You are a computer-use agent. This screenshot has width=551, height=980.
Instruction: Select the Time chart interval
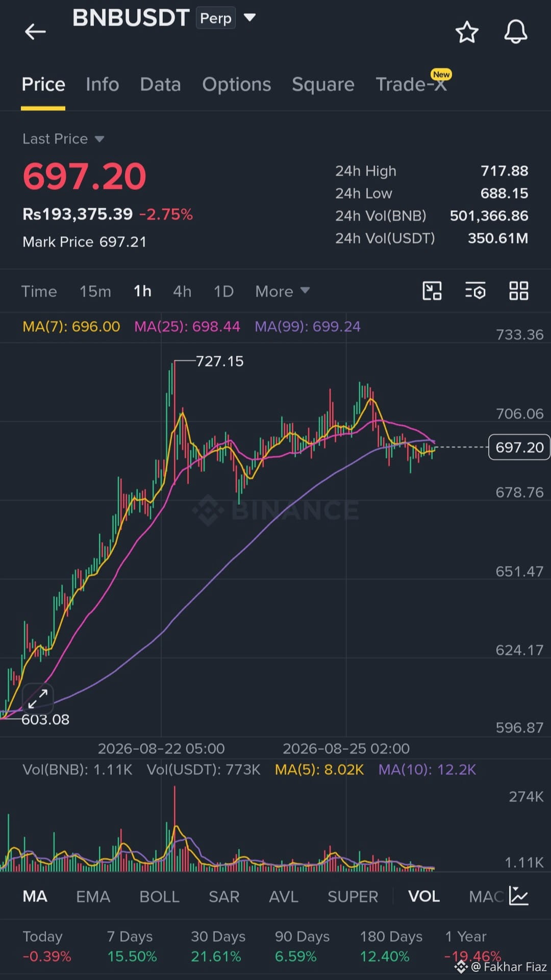click(39, 291)
